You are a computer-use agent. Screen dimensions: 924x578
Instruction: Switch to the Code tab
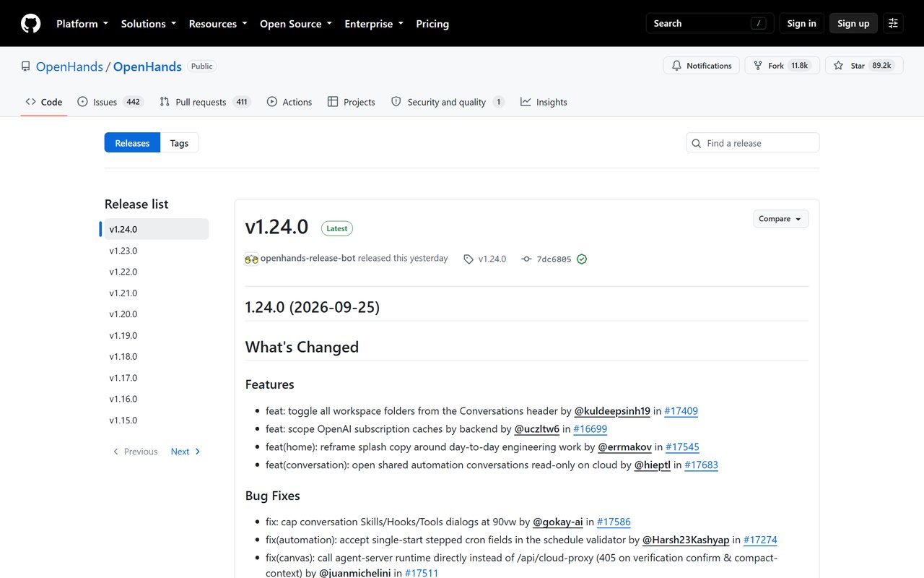(44, 102)
